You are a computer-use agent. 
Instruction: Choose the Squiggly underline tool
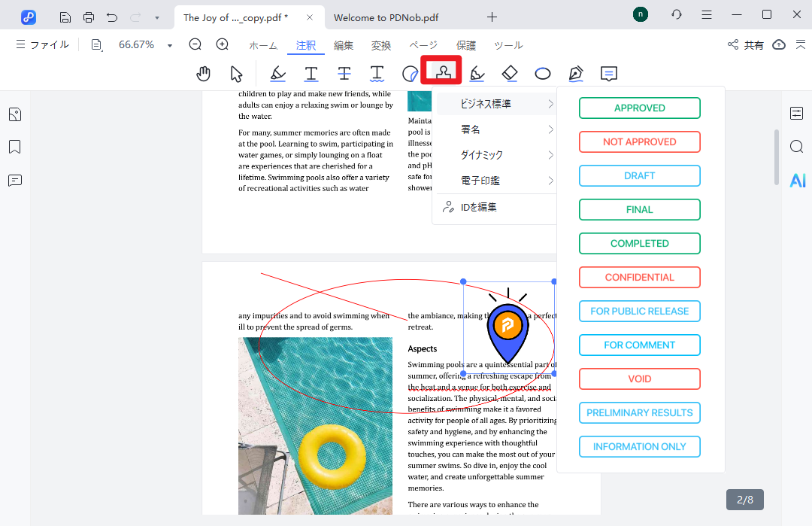tap(377, 73)
